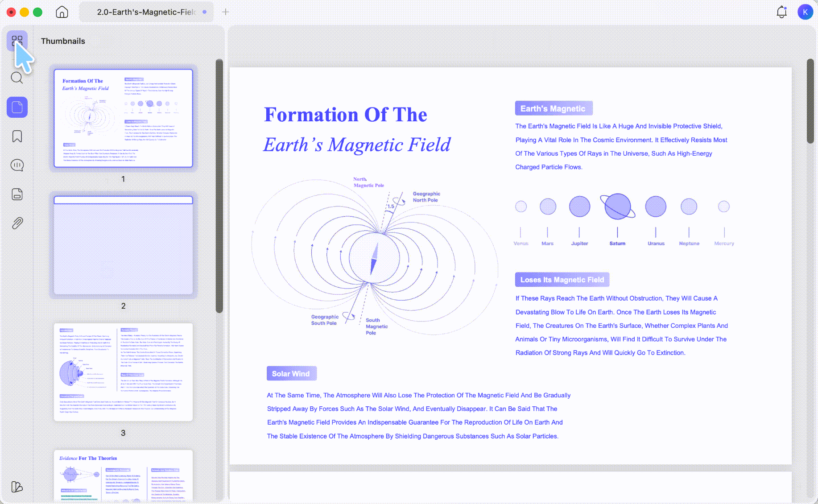Add a new tab with plus button

[x=226, y=12]
